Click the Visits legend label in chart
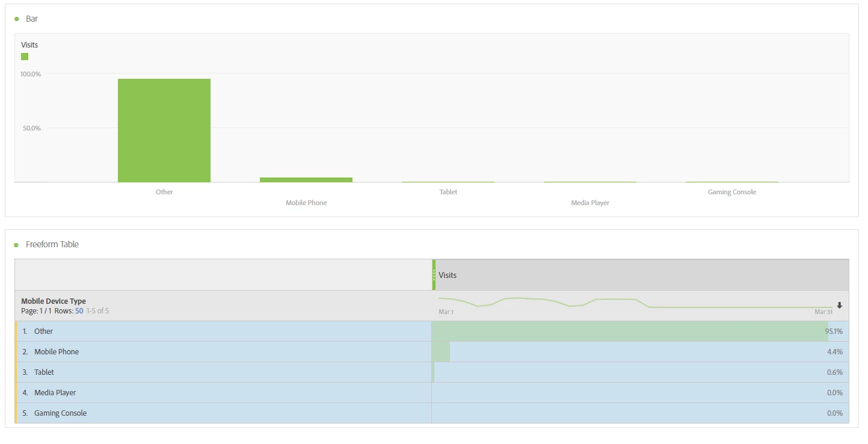Viewport: 868px width, 444px height. (29, 45)
